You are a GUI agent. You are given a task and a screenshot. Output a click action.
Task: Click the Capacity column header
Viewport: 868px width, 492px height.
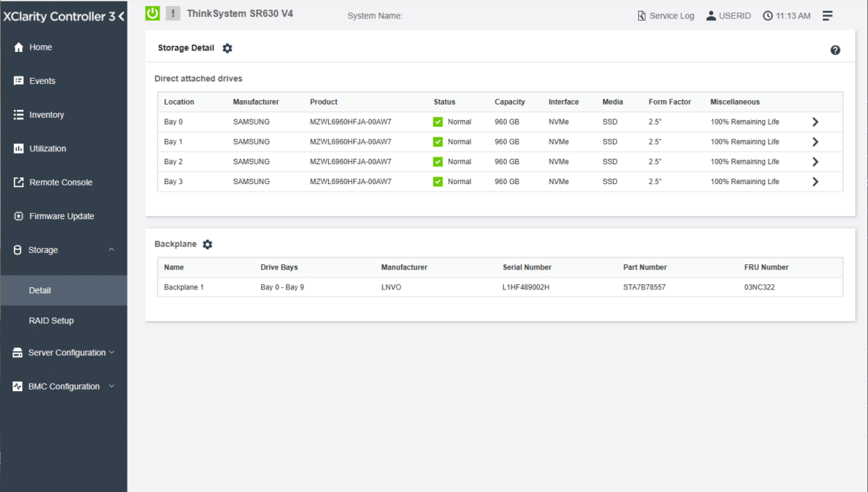click(510, 102)
